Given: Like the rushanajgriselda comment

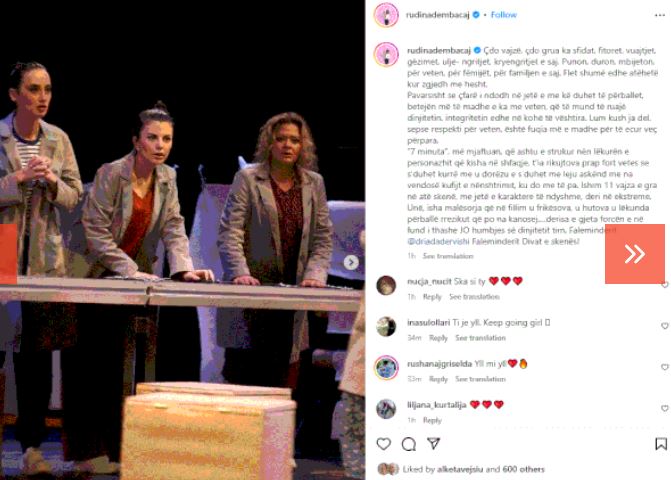Looking at the screenshot, I should click(x=665, y=367).
